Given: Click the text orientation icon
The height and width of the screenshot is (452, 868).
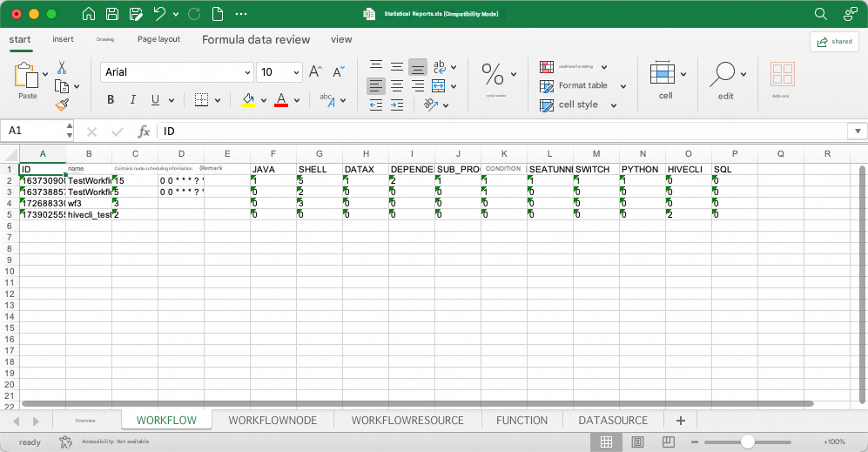Looking at the screenshot, I should point(431,105).
